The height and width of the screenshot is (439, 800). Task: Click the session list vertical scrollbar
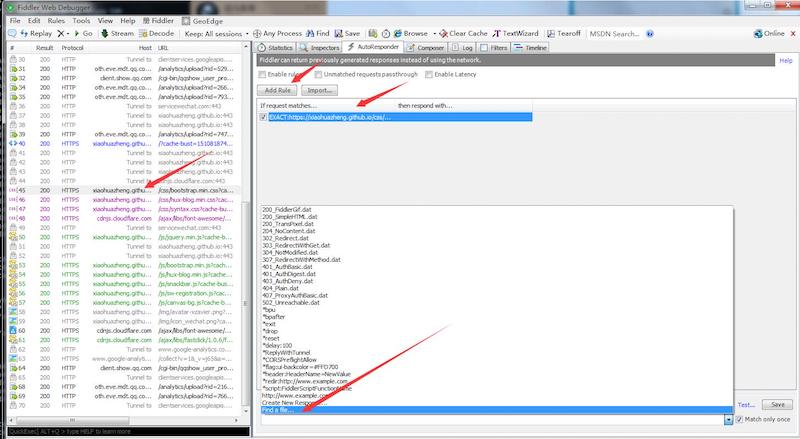tap(245, 303)
